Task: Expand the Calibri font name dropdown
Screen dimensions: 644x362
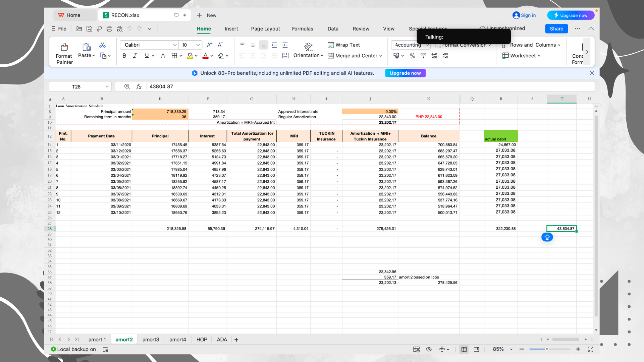Action: [175, 45]
